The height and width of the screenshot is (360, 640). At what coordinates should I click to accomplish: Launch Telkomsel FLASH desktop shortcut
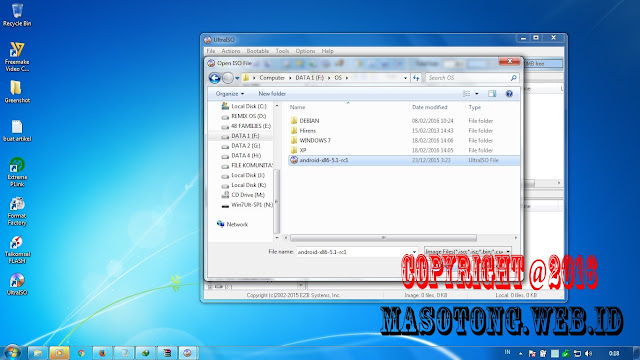(17, 250)
